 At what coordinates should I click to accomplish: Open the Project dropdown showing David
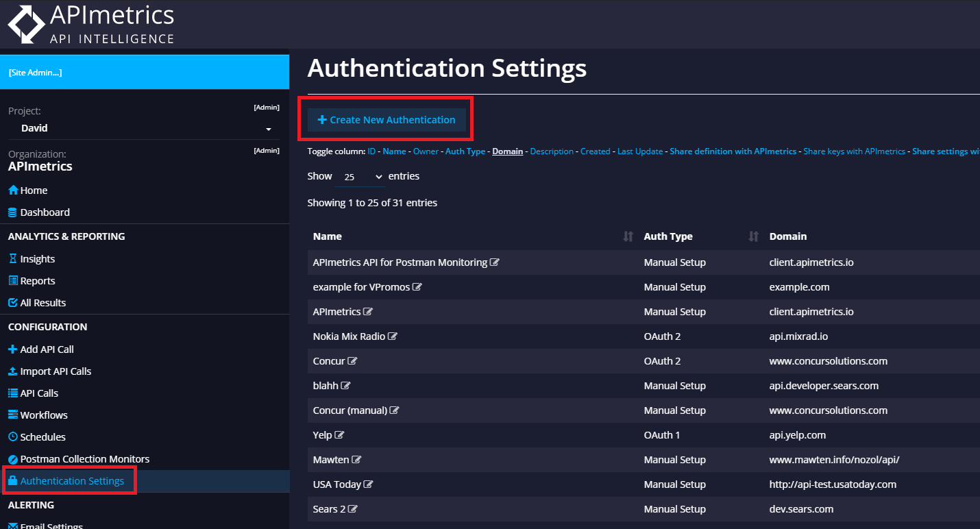coord(144,128)
